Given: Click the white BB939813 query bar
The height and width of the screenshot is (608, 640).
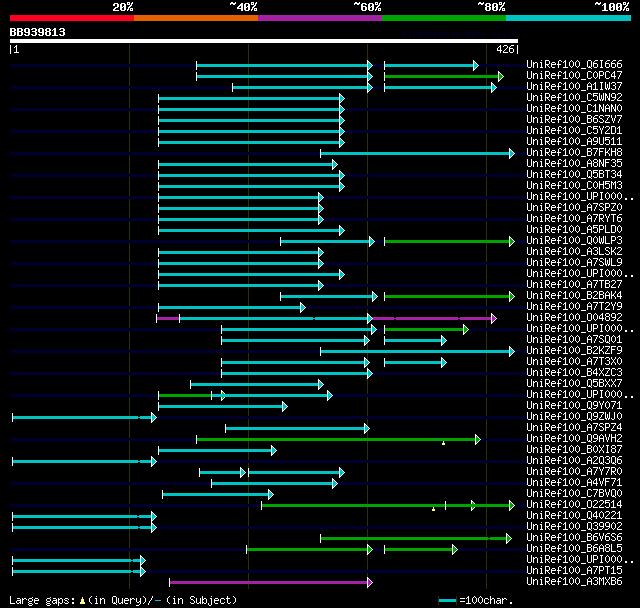Looking at the screenshot, I should pyautogui.click(x=264, y=41).
